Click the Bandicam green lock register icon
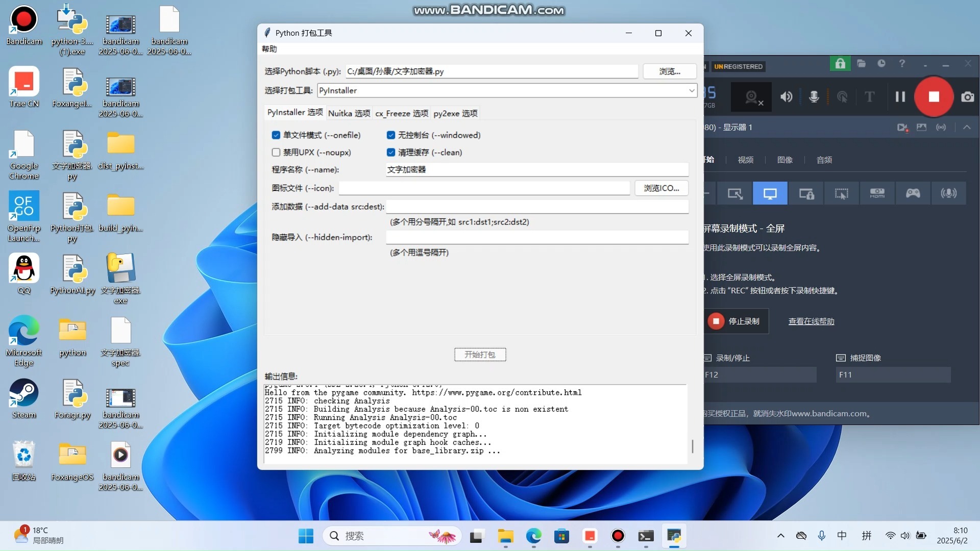This screenshot has height=551, width=980. (840, 64)
